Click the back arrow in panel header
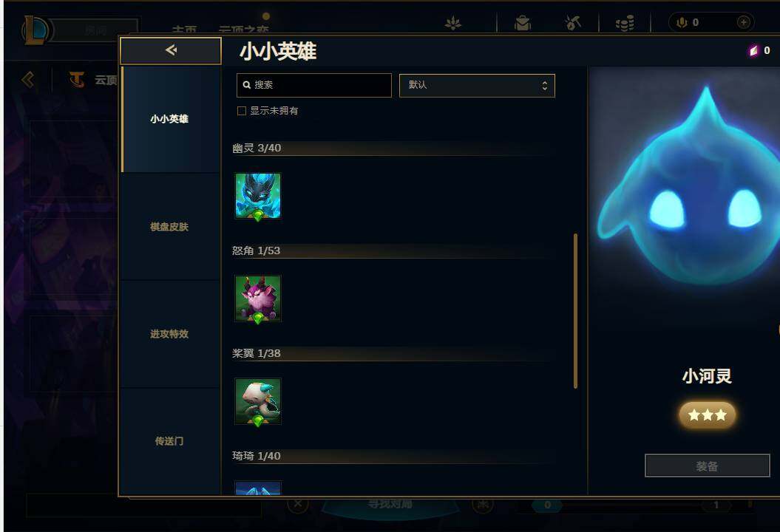780x532 pixels. click(171, 50)
